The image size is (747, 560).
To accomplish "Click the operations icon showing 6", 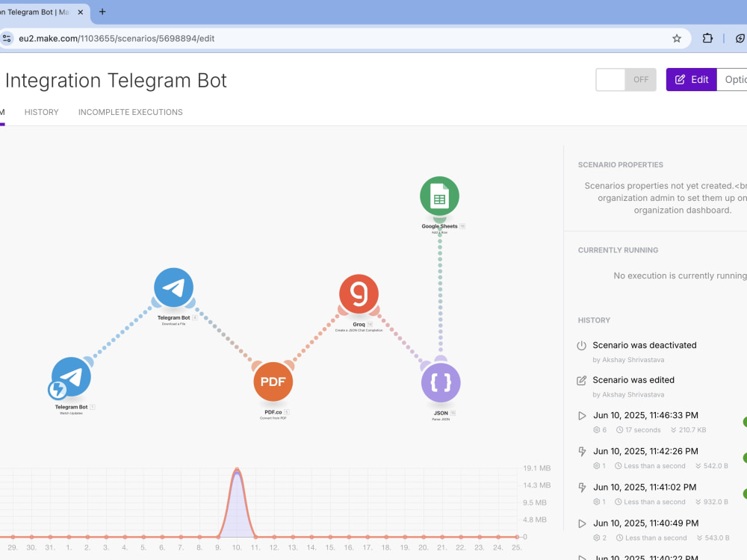I will click(x=596, y=430).
